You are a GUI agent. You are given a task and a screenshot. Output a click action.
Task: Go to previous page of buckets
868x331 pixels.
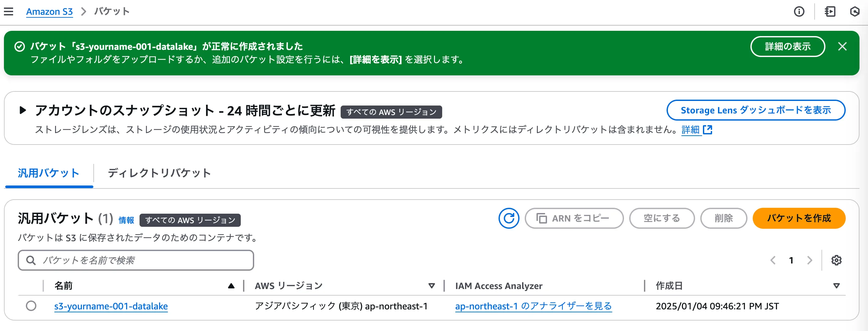pos(773,260)
